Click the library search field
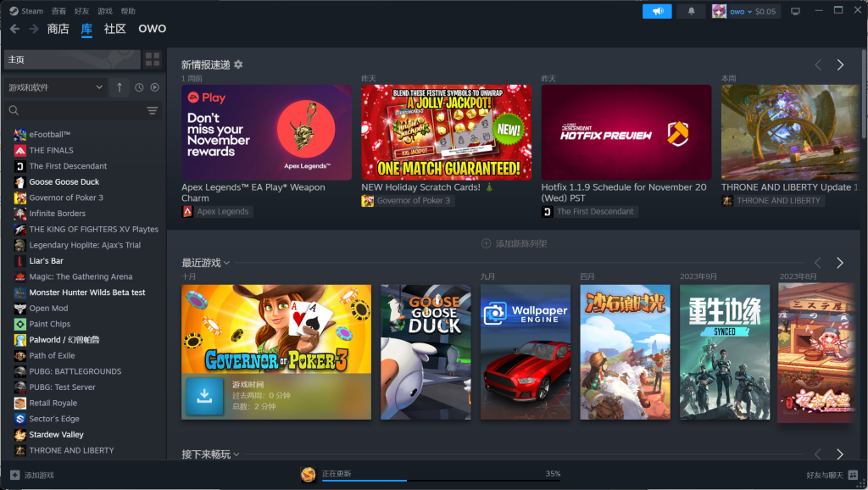 click(x=76, y=111)
